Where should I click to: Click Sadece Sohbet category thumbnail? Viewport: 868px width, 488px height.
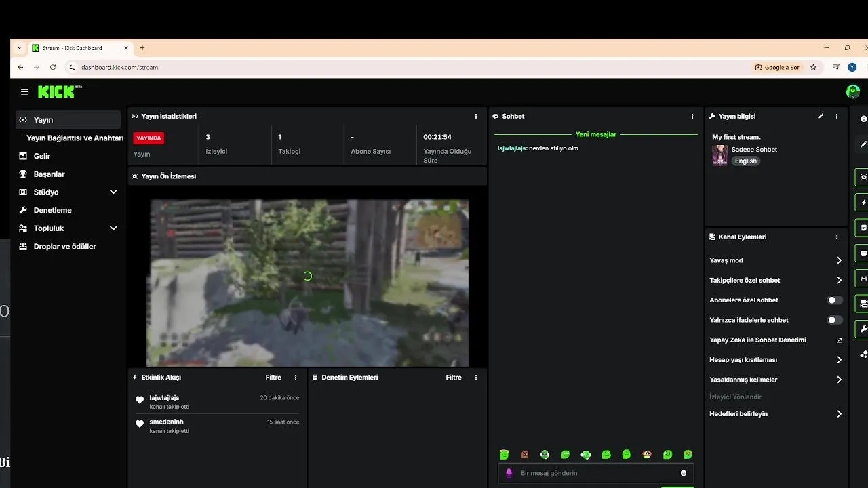(719, 155)
